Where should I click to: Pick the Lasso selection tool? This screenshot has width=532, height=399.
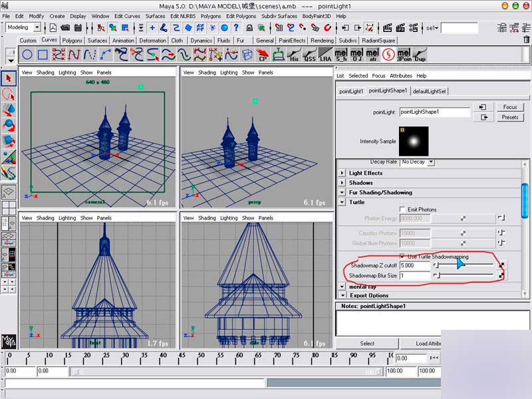[x=9, y=94]
